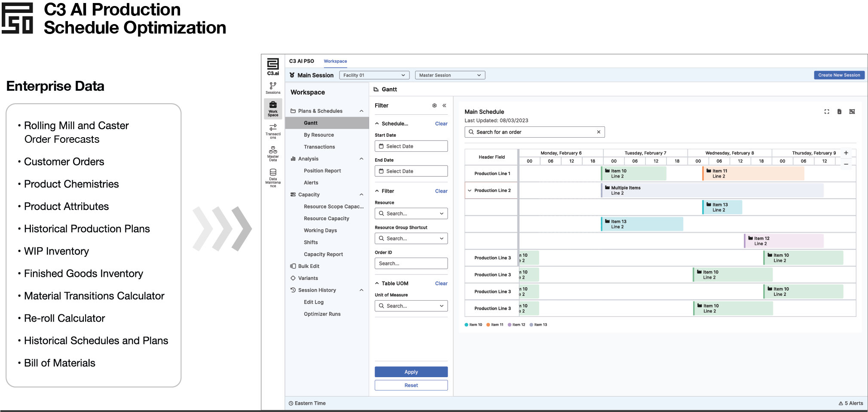Click the Main Session branch icon
The height and width of the screenshot is (412, 868).
click(292, 75)
